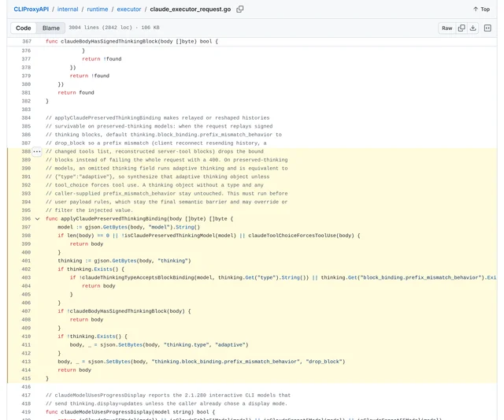The height and width of the screenshot is (420, 504).
Task: Click the claudeBodyHasSignedThinkingBlock sticky function header
Action: coord(132,42)
